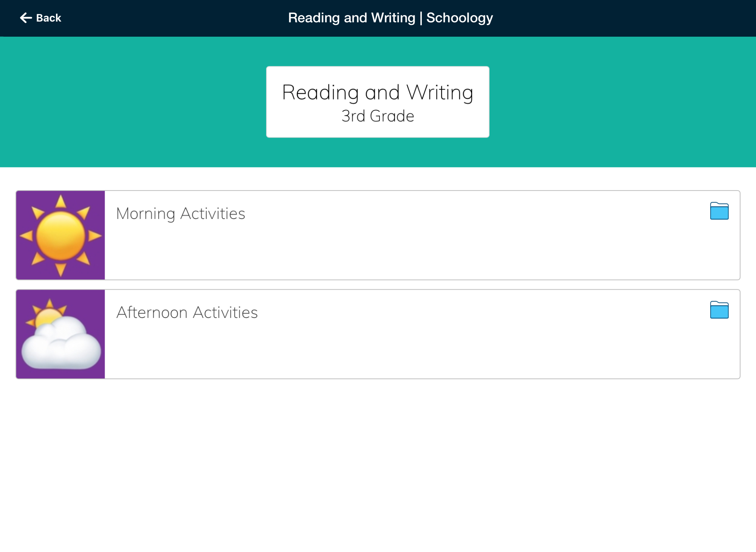Click the blank area below Afternoon Activities
756x552 pixels.
click(x=378, y=465)
